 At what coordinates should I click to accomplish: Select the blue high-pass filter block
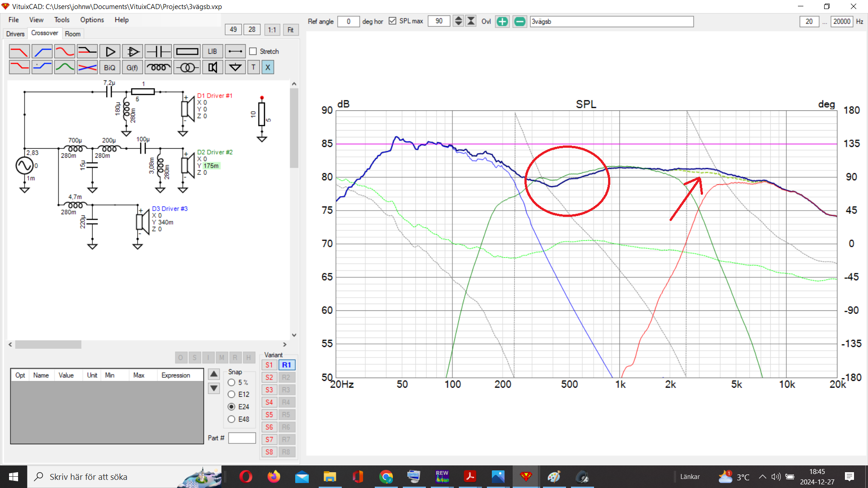(x=42, y=52)
